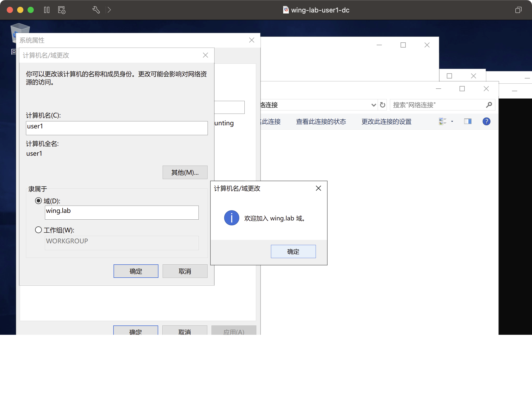Click the yellow macOS minimize button
Viewport: 532px width, 419px height.
(20, 10)
